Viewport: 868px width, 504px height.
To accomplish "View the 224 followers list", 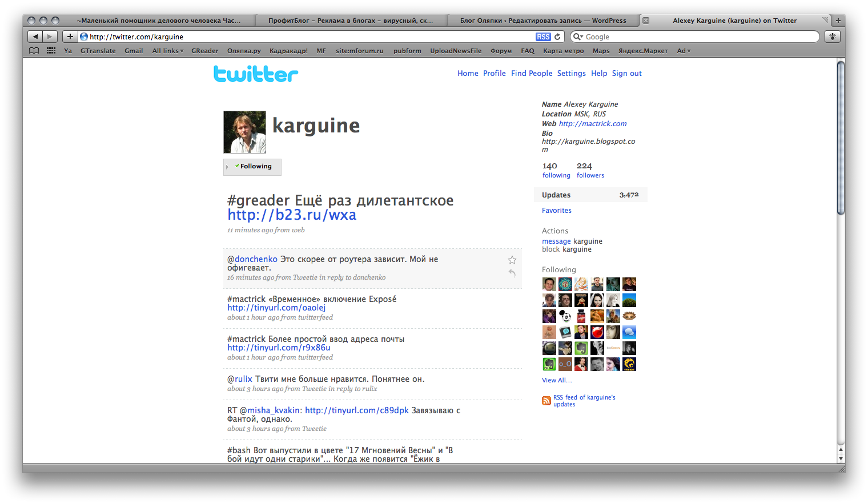I will (590, 170).
